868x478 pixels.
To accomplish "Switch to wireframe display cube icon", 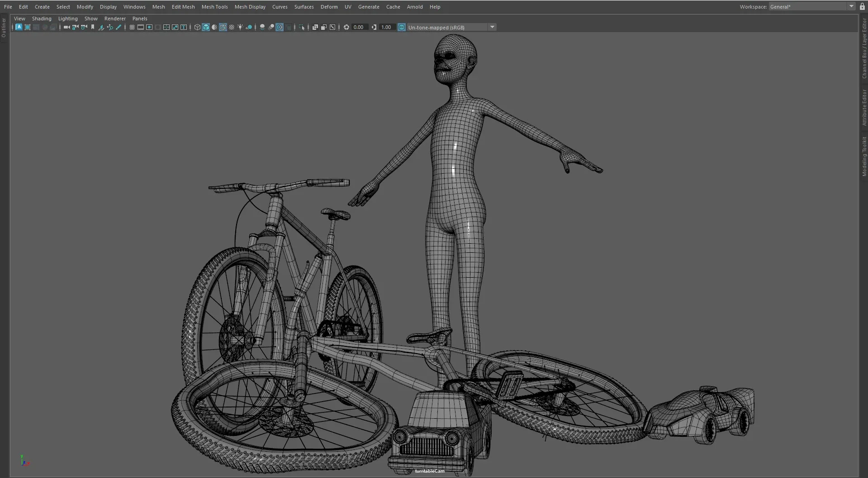I will click(197, 27).
